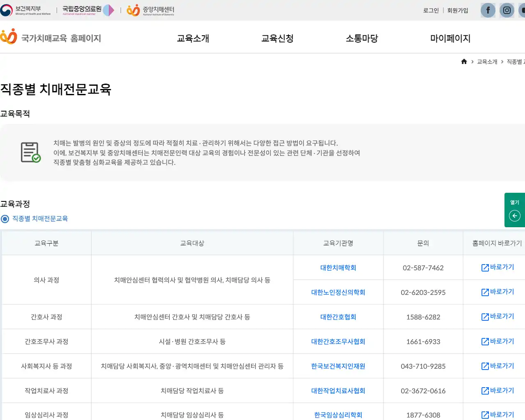
Task: Select the phone number 1661-6933
Action: coord(423,342)
